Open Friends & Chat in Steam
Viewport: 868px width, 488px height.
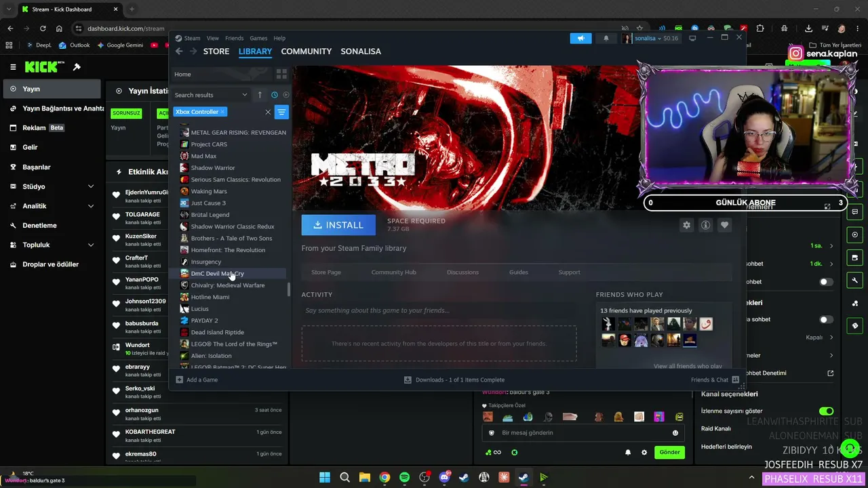715,380
